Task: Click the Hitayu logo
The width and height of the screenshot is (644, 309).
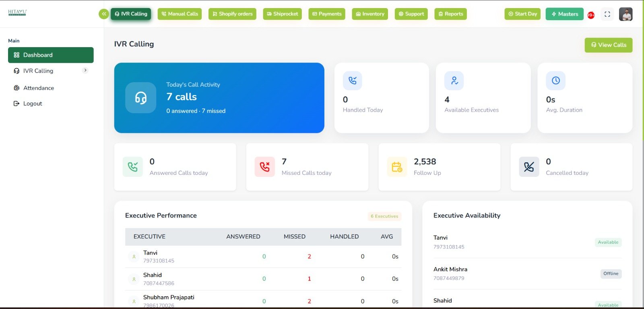Action: click(17, 12)
